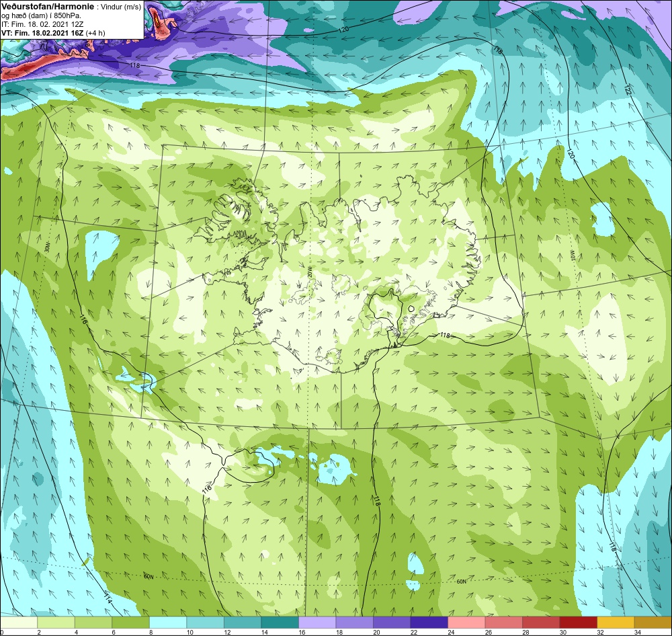This screenshot has height=636, width=672.
Task: Click the light pink 24–26 m/s legend swatch
Action: coord(466,623)
